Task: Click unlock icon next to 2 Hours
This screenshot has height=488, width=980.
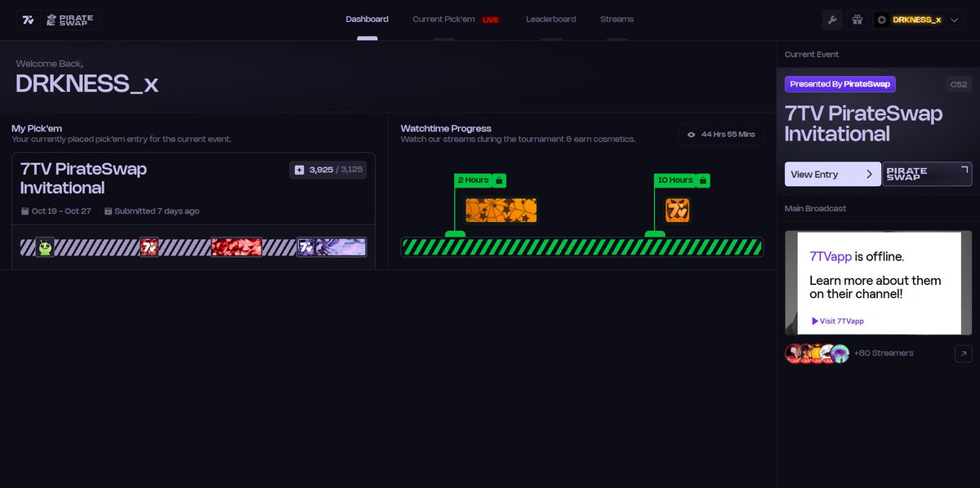Action: (499, 180)
